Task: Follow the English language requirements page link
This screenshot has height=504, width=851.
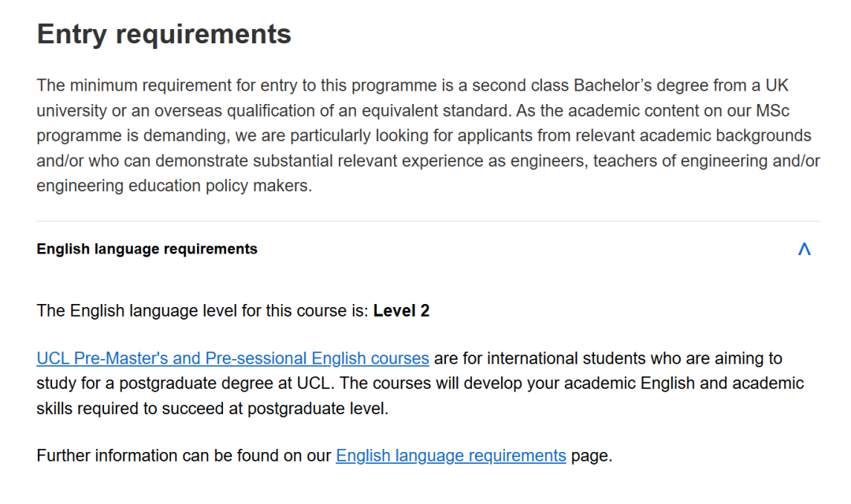Action: click(451, 455)
